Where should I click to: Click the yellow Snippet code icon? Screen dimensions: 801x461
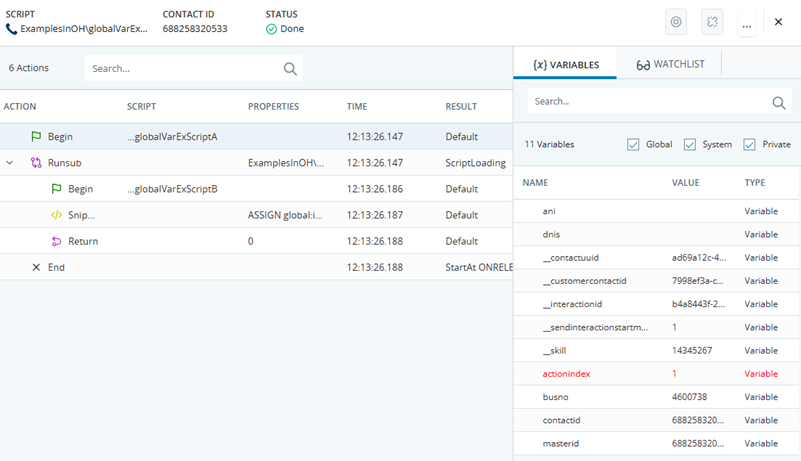(x=57, y=215)
